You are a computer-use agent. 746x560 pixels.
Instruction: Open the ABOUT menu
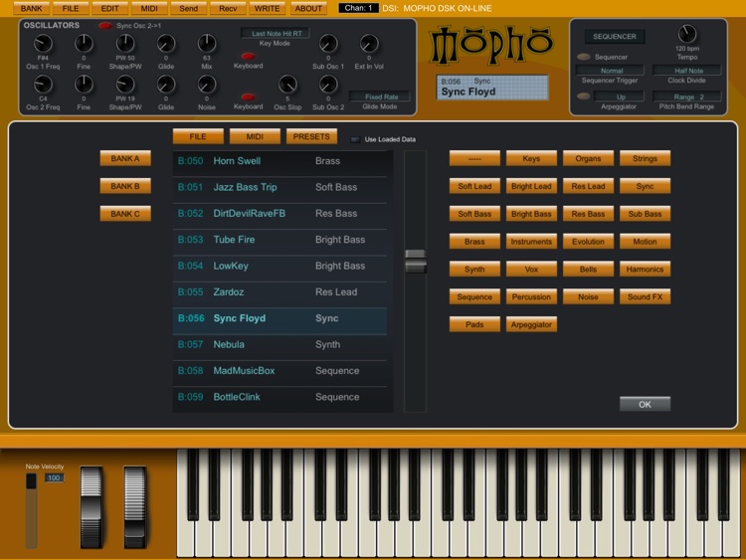pos(308,8)
